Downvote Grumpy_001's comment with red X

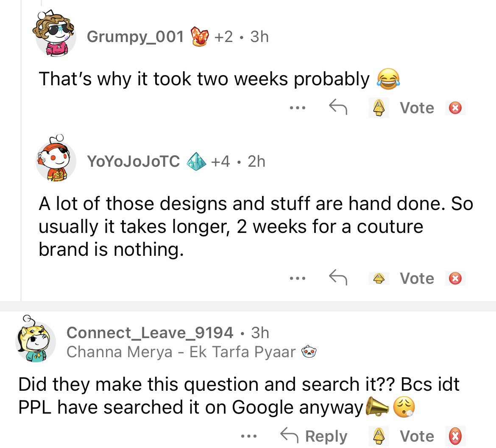[455, 108]
